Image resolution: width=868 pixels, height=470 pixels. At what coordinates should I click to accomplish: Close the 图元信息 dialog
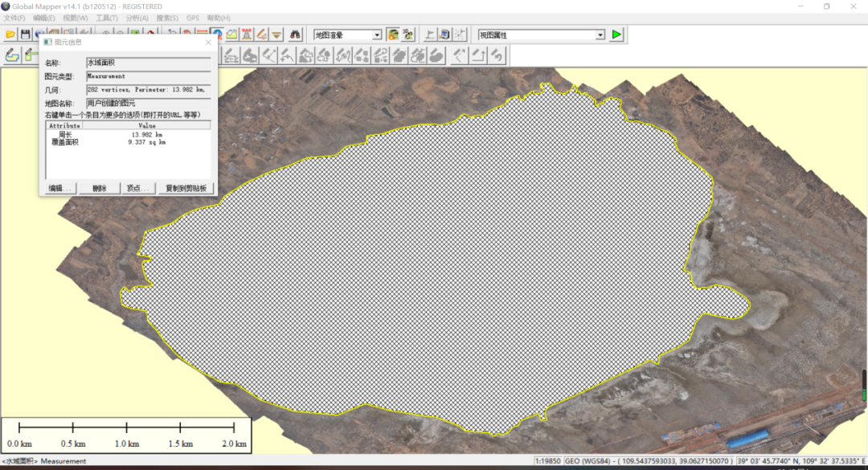[x=209, y=43]
